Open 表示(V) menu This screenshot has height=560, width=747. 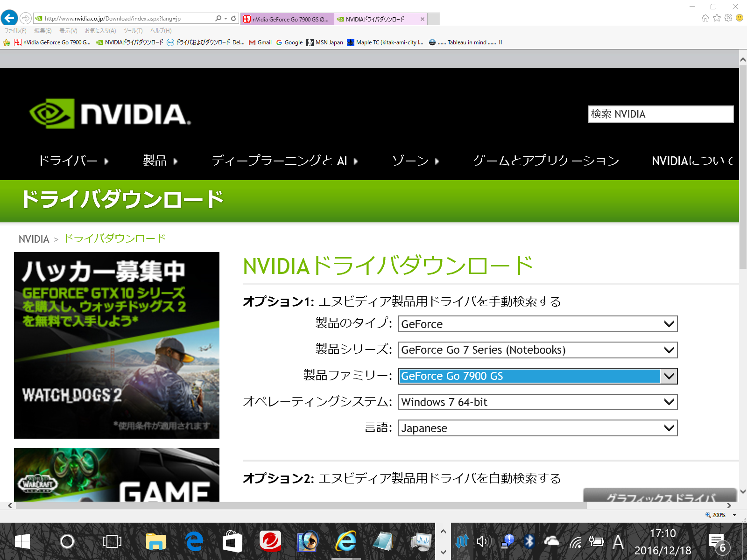[x=68, y=31]
